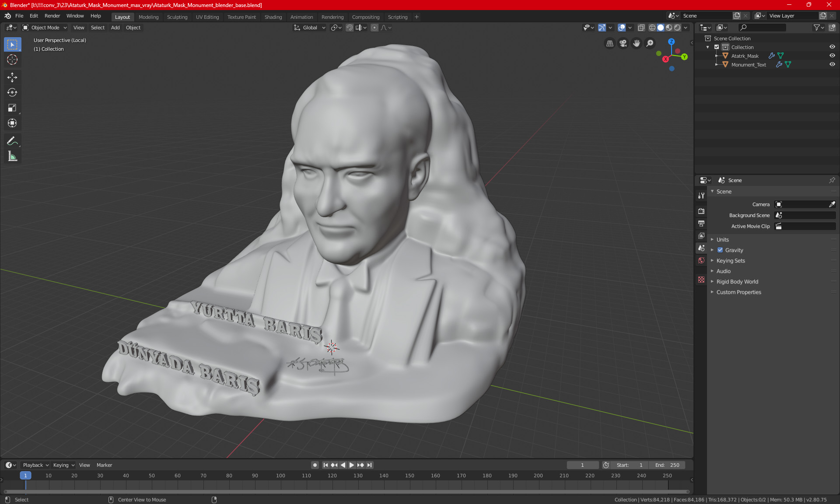The image size is (840, 504).
Task: Expand the Custom Properties panel
Action: click(738, 292)
